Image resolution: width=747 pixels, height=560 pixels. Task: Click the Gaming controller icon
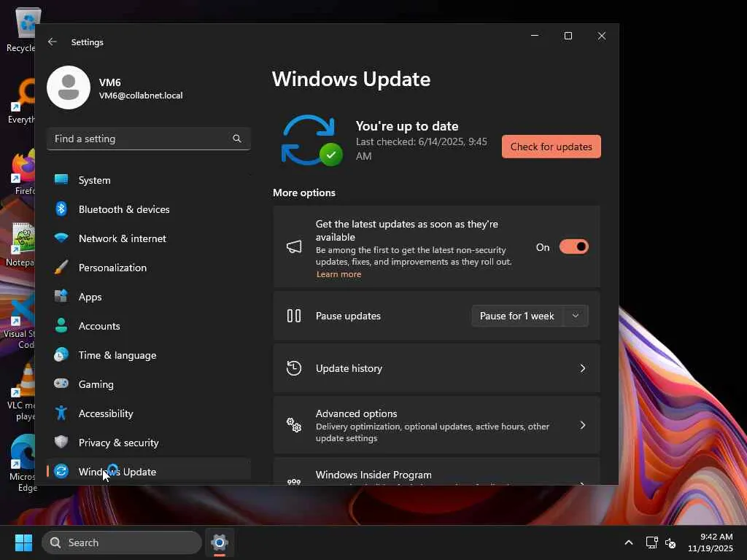point(61,384)
